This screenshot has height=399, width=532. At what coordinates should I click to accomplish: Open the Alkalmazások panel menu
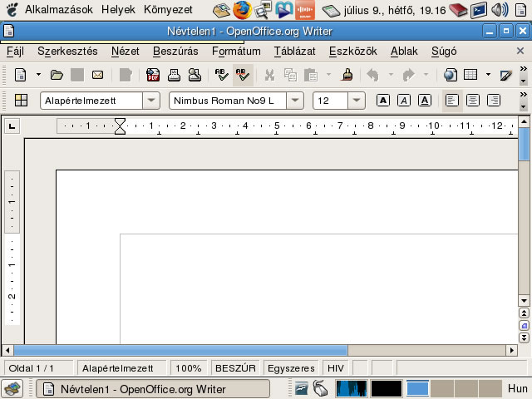pos(59,9)
